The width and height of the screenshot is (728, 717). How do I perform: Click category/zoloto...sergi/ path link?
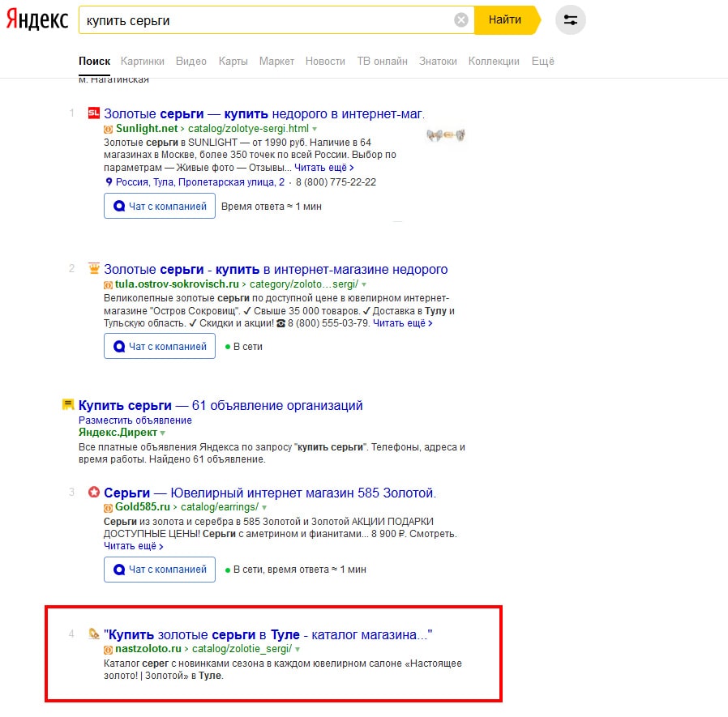(304, 284)
